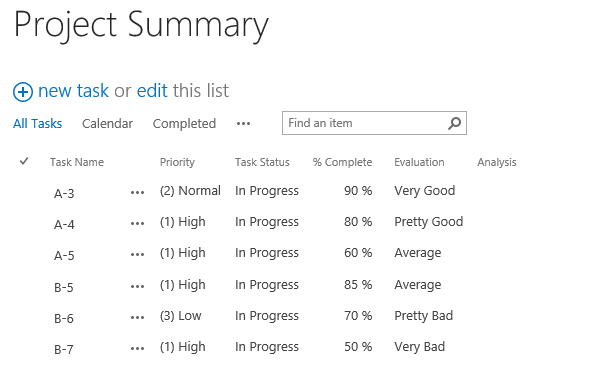Click in the Find an item search box
The image size is (616, 387).
pos(365,123)
